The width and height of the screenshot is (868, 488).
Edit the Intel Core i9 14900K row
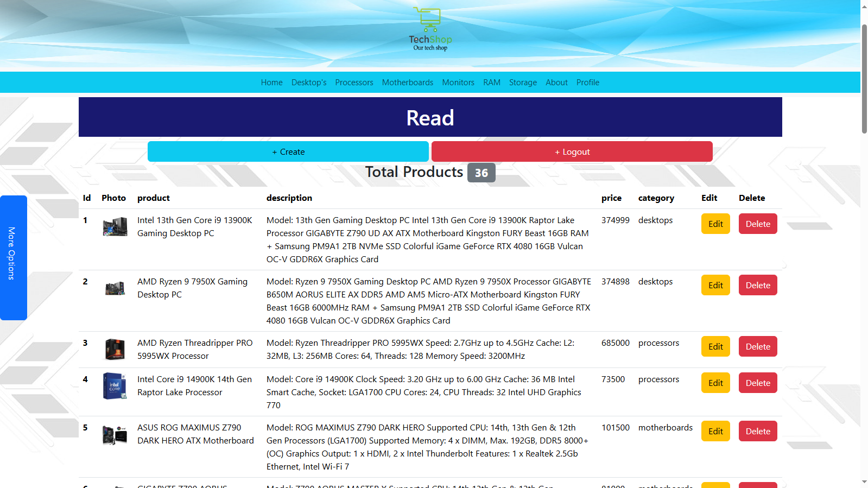click(x=715, y=383)
